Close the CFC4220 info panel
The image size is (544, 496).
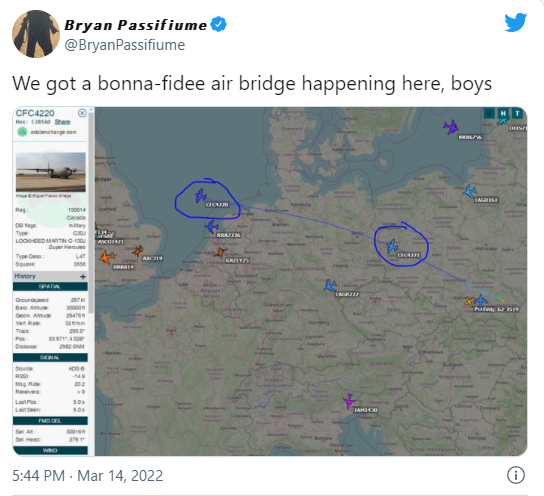click(x=82, y=113)
